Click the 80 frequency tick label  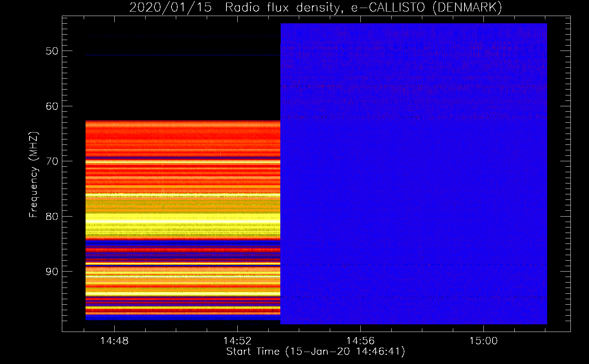pyautogui.click(x=52, y=217)
